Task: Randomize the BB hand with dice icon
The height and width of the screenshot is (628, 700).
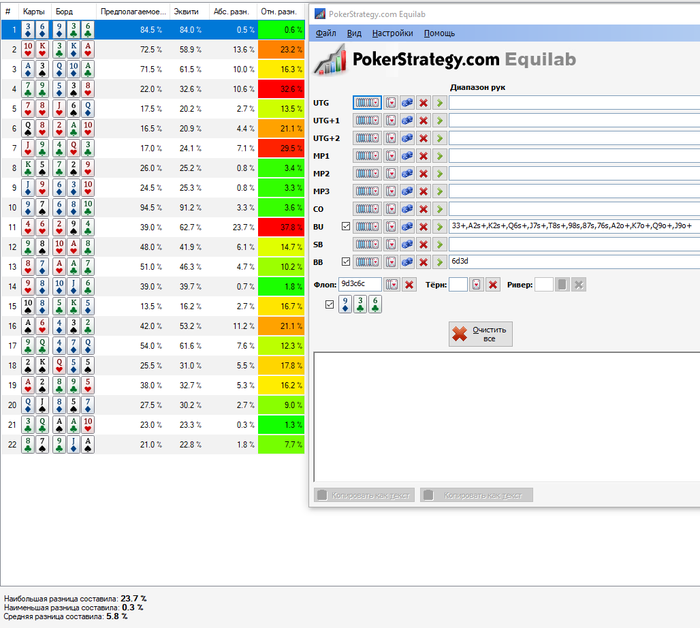Action: pos(407,262)
